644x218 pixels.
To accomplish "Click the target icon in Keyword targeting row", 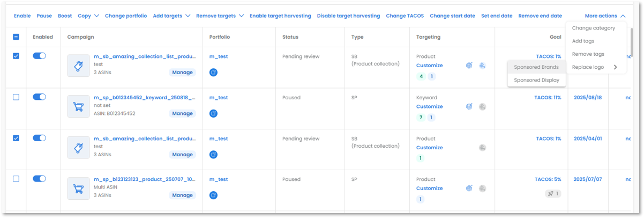I will (469, 106).
